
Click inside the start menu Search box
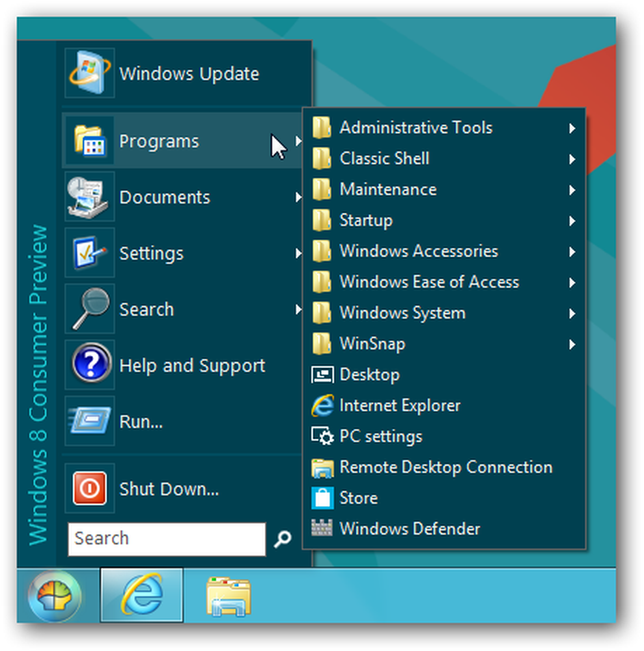click(167, 539)
